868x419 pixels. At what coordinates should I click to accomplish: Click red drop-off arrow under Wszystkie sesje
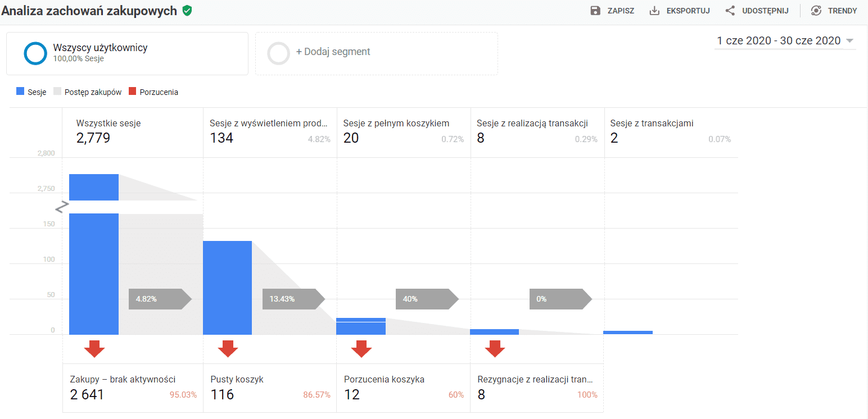(94, 349)
